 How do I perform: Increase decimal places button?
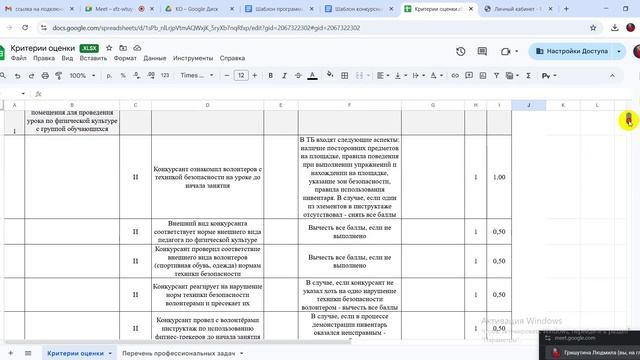[x=151, y=76]
